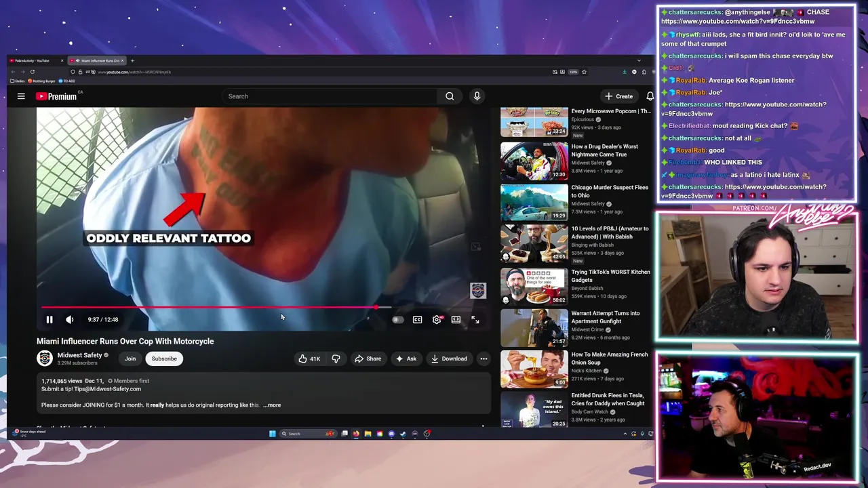The height and width of the screenshot is (488, 868).
Task: Open notifications bell icon
Action: [x=650, y=96]
